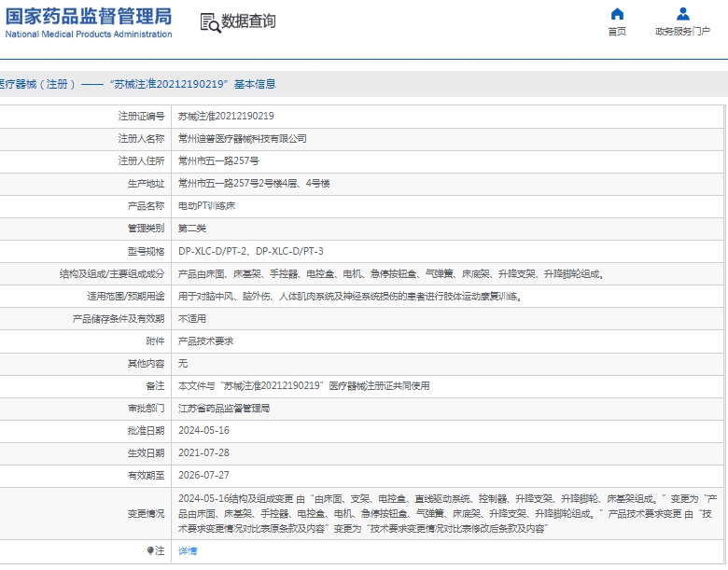Click the 变更情况 row label
The width and height of the screenshot is (728, 570).
(x=146, y=513)
